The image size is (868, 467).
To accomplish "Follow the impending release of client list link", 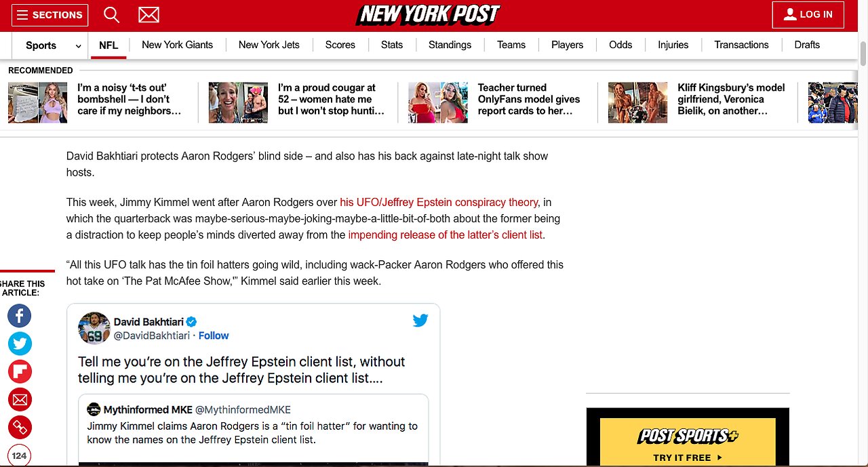I will tap(446, 235).
